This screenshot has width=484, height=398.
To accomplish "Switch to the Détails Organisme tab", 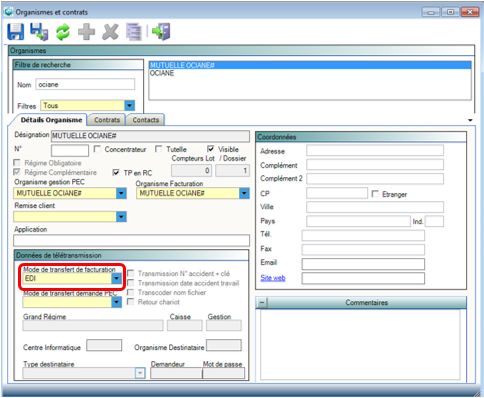I will [51, 120].
